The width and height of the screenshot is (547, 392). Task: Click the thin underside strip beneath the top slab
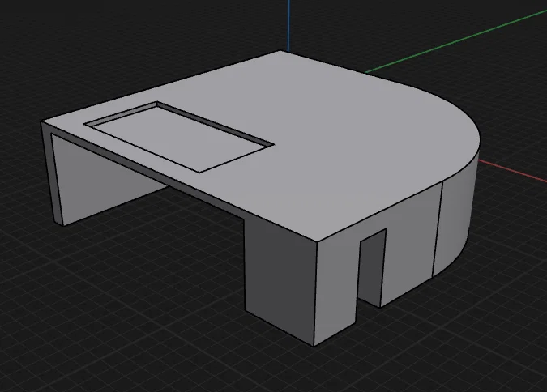point(147,167)
